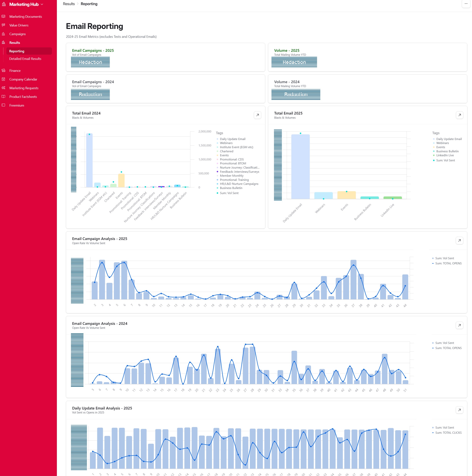Open Detailed Email Results page

coord(25,59)
